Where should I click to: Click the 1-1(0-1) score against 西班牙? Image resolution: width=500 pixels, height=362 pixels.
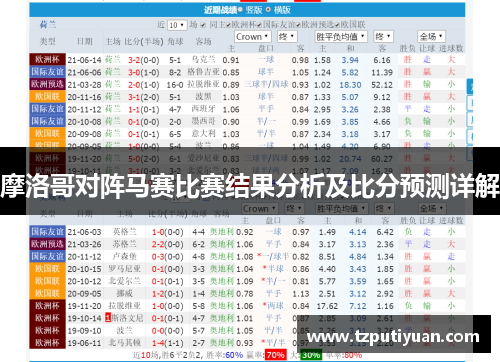click(x=144, y=110)
